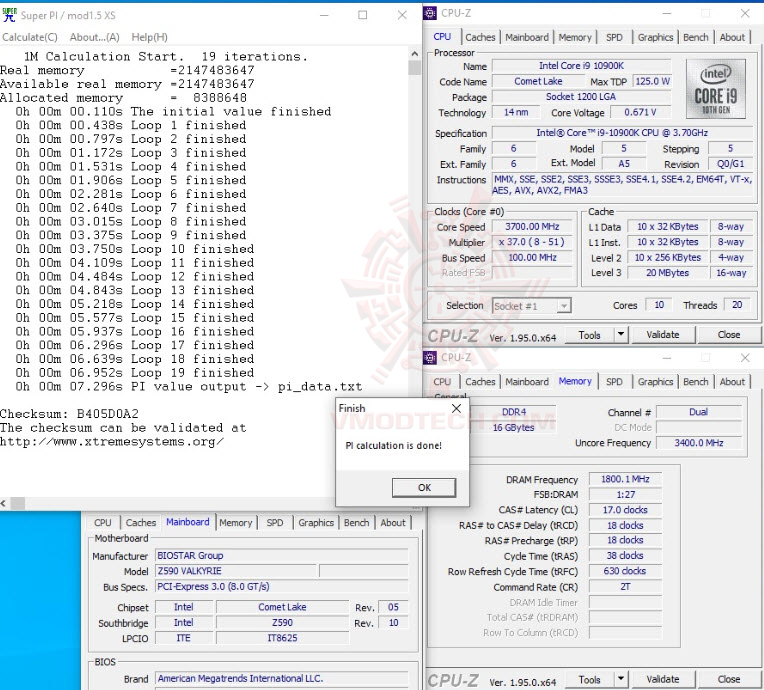Click the Uncore Frequency 3400.0 MHz value

[x=699, y=443]
